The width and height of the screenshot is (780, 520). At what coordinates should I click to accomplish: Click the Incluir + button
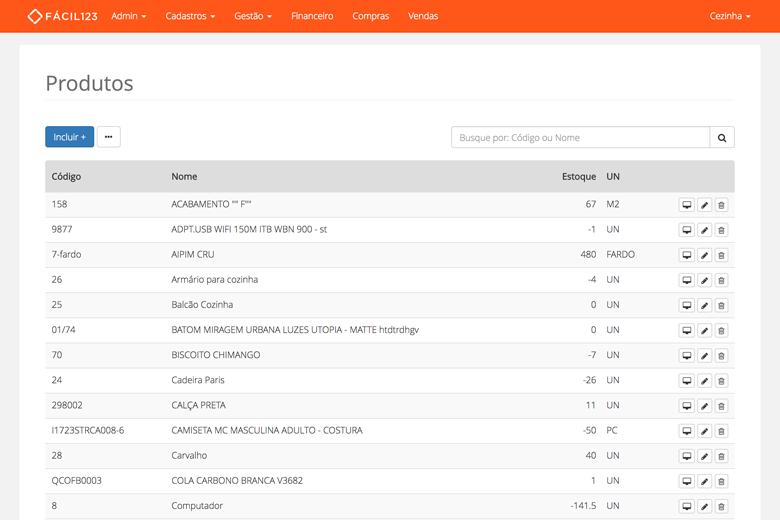70,137
